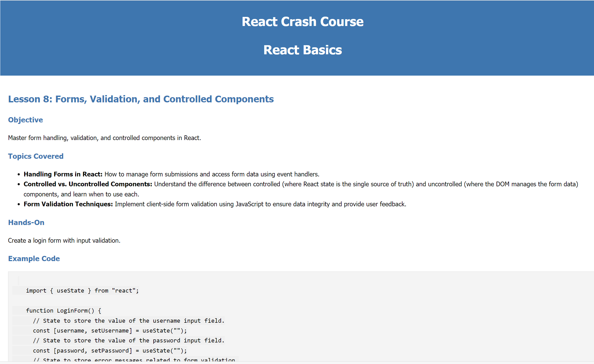This screenshot has height=364, width=594.
Task: Select the Lesson 8 heading
Action: click(x=141, y=99)
